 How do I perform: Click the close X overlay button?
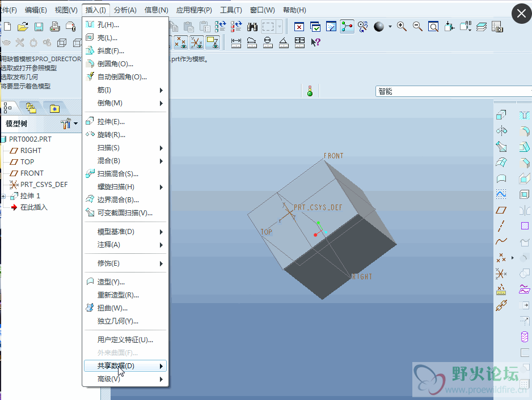pyautogui.click(x=521, y=14)
